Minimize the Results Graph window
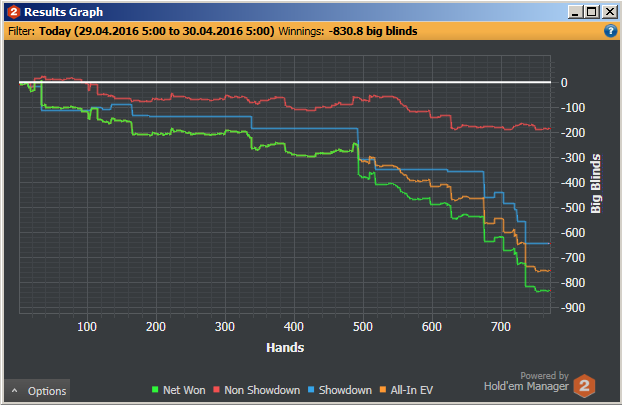 [x=575, y=12]
